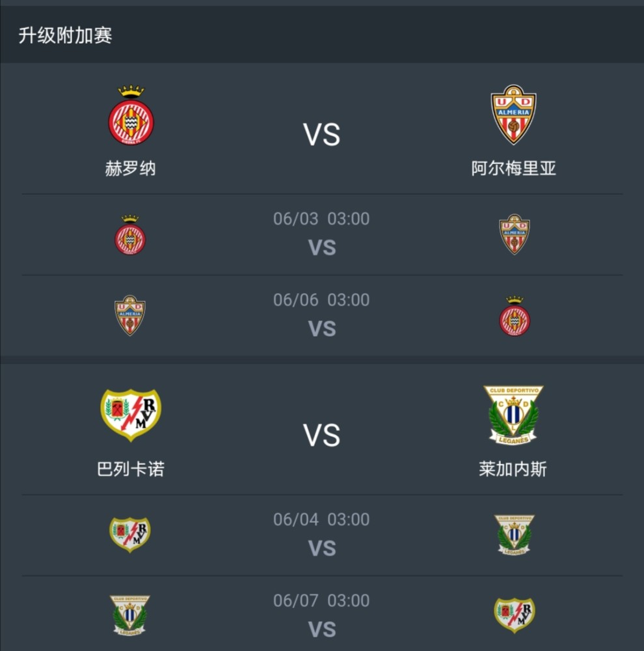Select small Rayo crest in 06/04 match

click(x=130, y=534)
